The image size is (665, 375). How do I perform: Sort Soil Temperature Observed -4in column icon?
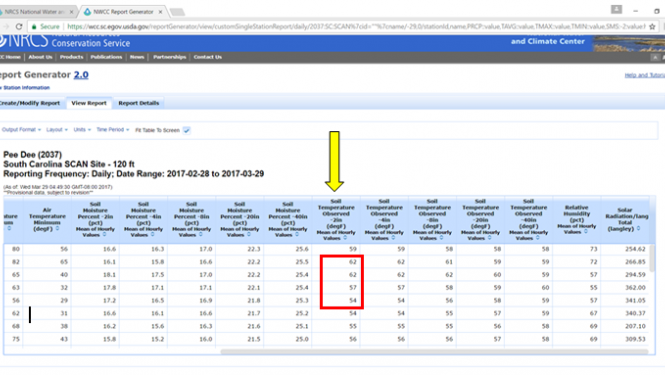tap(393, 238)
